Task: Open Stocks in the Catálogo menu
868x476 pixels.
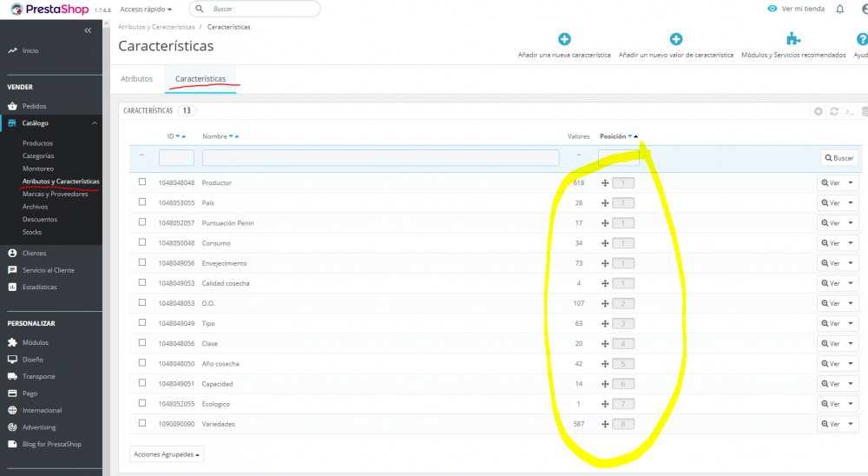Action: click(x=32, y=232)
